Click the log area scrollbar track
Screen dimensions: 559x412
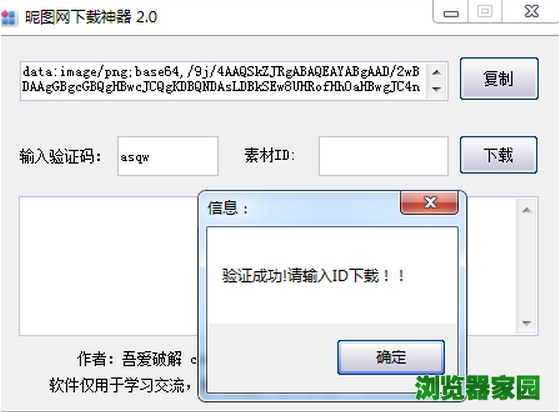[x=527, y=267]
